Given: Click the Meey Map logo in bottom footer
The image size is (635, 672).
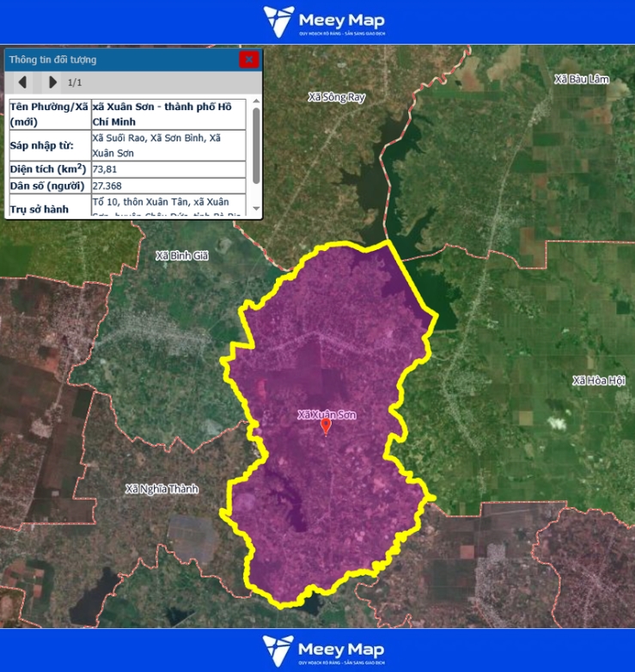Looking at the screenshot, I should click(324, 651).
